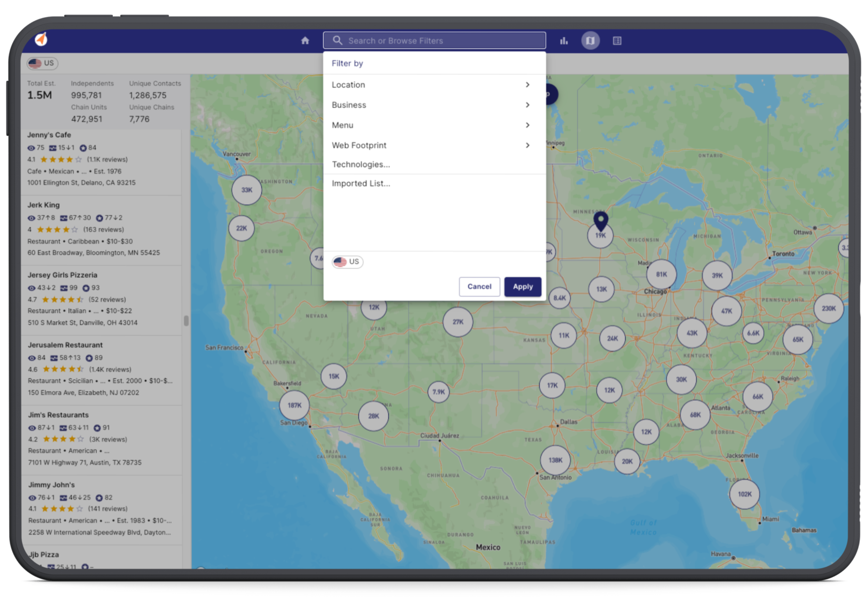Click the magnifier icon in the search bar
The width and height of the screenshot is (868, 613).
338,40
